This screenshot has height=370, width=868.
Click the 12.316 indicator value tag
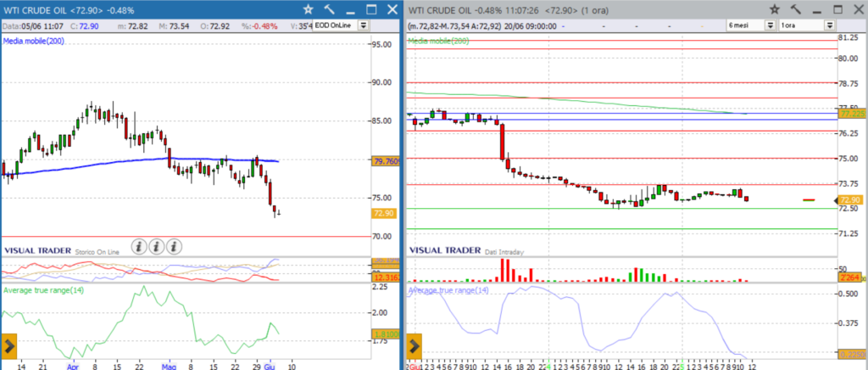[x=387, y=277]
